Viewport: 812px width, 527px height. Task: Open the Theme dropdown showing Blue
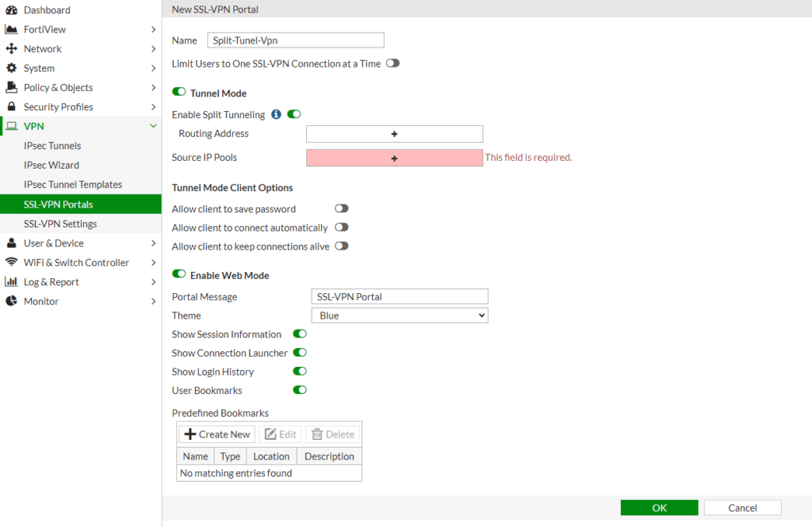point(399,315)
